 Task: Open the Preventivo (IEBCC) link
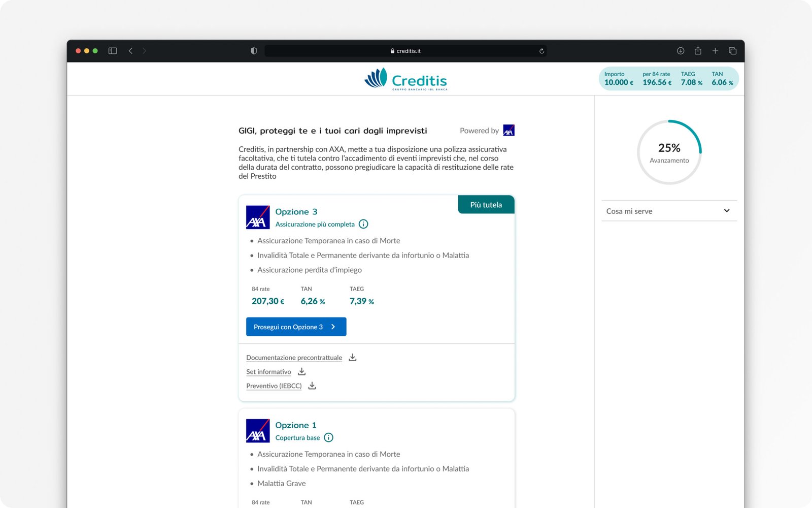[274, 386]
